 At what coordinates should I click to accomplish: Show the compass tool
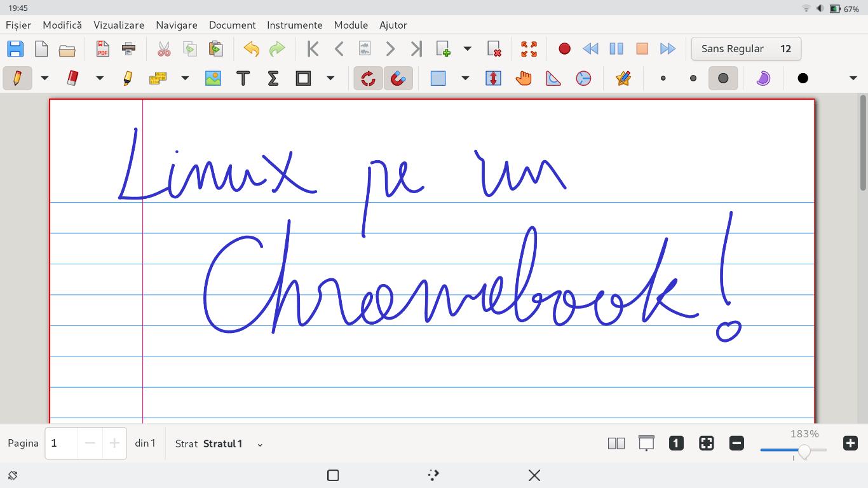(583, 78)
